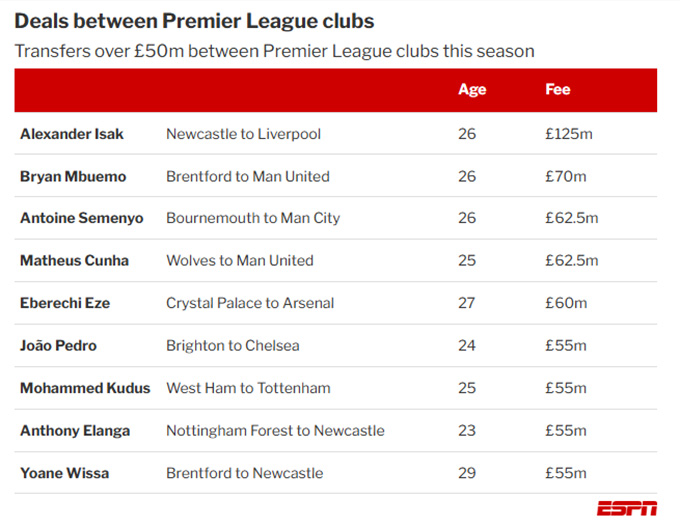Click the £70m fee for Mbuemo
This screenshot has width=680, height=528.
562,177
